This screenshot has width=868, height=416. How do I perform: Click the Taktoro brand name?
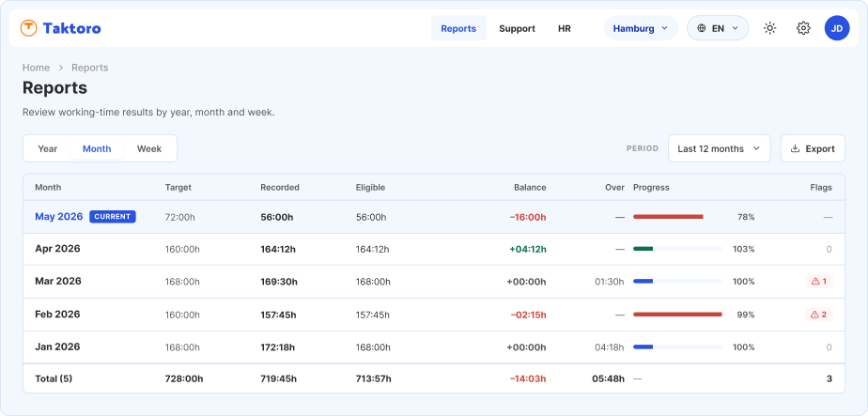(x=72, y=28)
